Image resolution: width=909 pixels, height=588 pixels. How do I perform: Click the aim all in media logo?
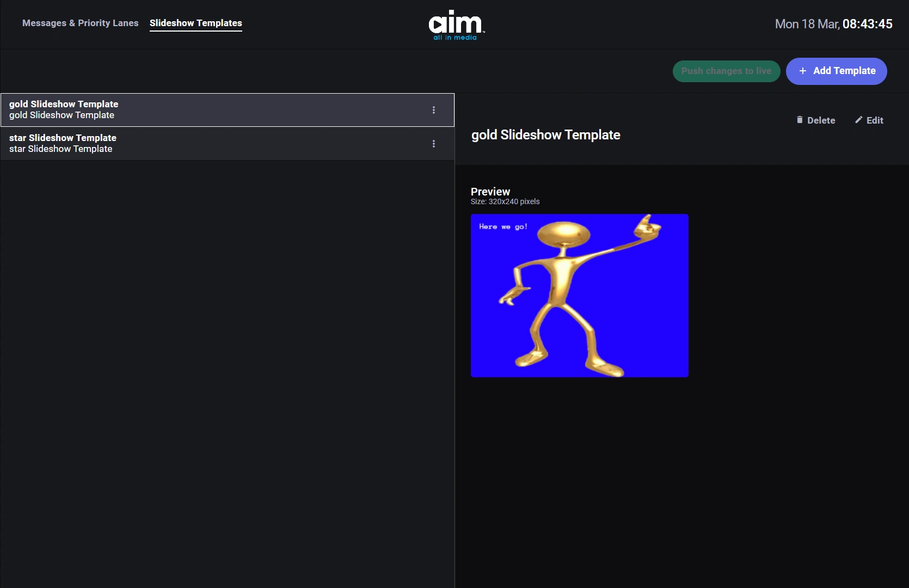(456, 25)
